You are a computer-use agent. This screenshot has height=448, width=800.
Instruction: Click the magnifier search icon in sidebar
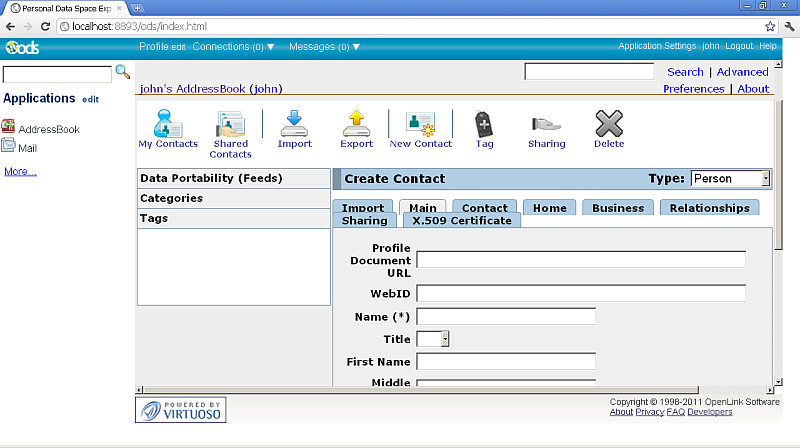click(123, 72)
